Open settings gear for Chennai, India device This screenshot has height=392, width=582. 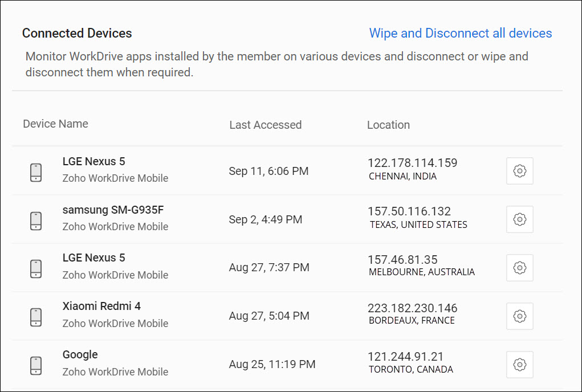click(x=519, y=171)
